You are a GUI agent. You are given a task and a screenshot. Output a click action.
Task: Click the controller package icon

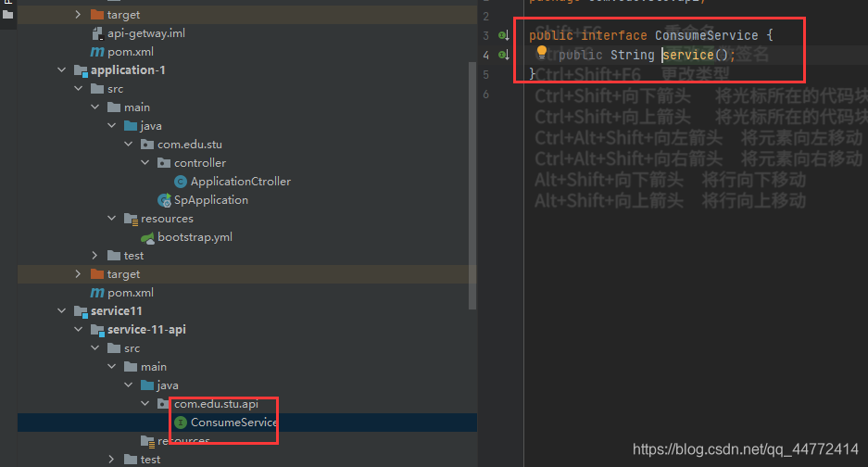coord(164,163)
